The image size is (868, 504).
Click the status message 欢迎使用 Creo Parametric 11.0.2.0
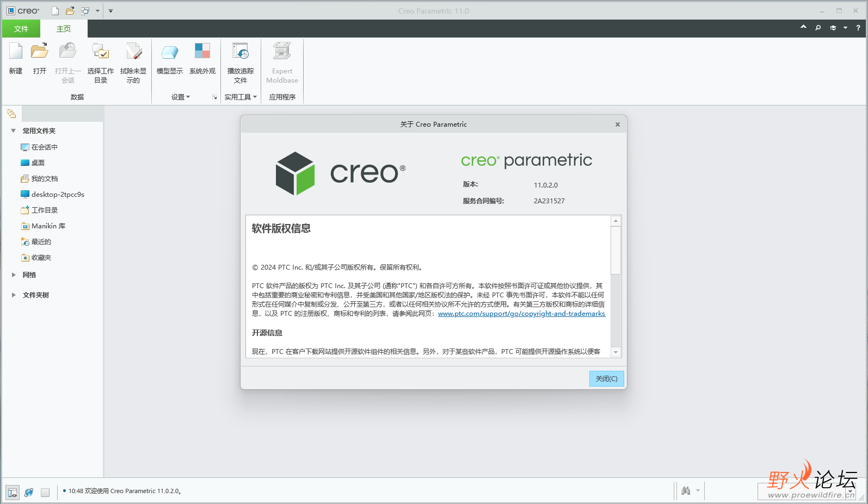(133, 491)
